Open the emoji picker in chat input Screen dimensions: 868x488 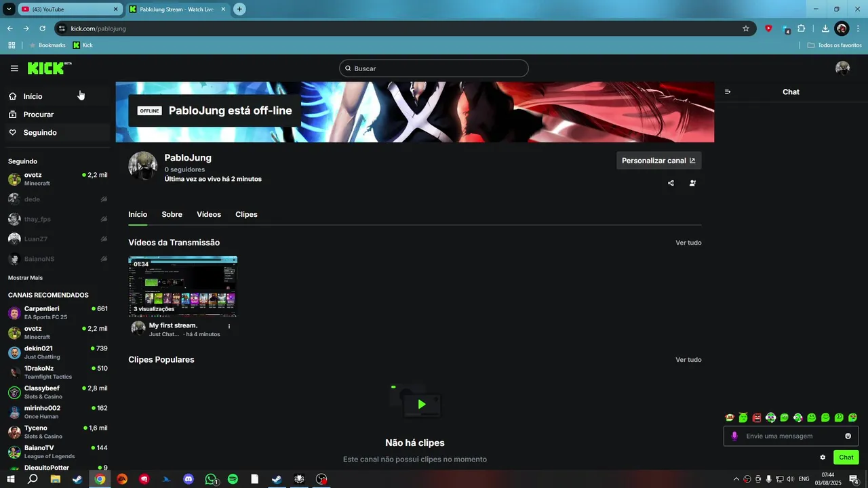click(848, 436)
